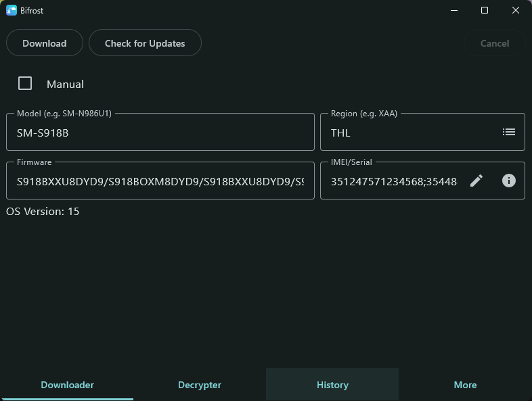Toggle the Manual checkbox

(x=25, y=83)
